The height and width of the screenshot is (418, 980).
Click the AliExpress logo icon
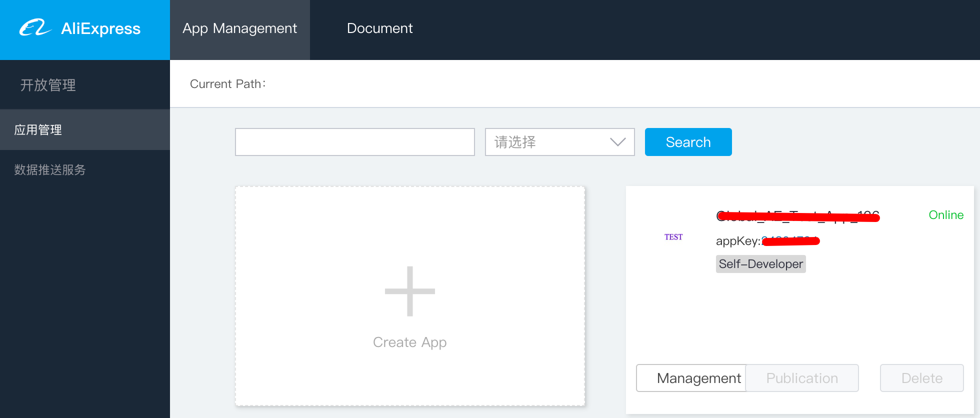tap(35, 27)
